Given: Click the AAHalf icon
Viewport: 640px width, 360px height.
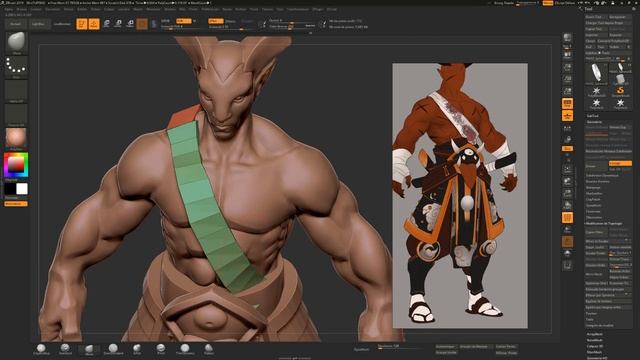Looking at the screenshot, I should pyautogui.click(x=567, y=91).
